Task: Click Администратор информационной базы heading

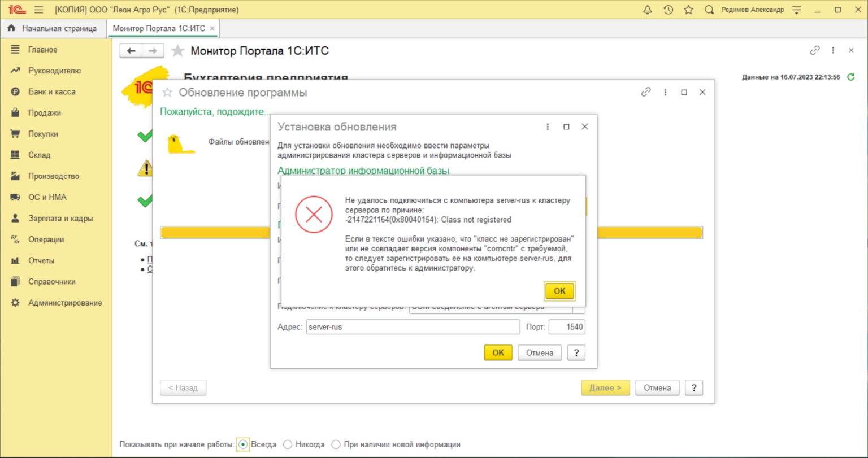Action: pos(363,170)
